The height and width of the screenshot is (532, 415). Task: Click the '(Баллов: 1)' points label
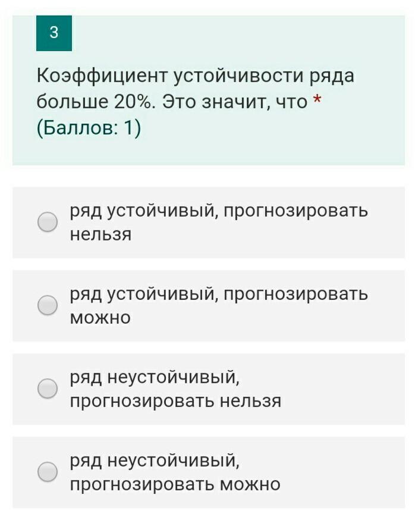(x=89, y=129)
